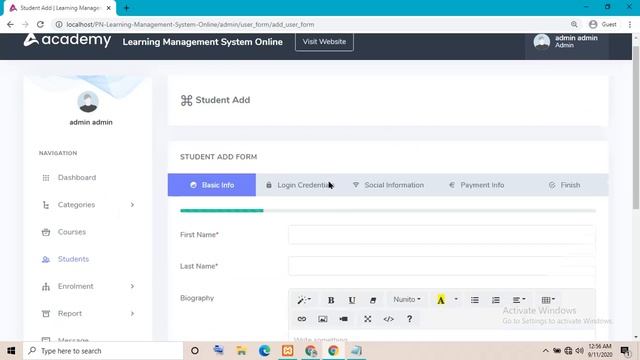
Task: Expand the Report menu chevron
Action: click(132, 313)
